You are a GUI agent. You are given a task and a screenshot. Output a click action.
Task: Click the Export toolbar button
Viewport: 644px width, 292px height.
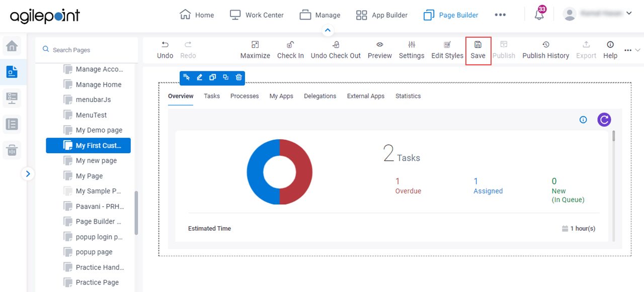point(586,50)
